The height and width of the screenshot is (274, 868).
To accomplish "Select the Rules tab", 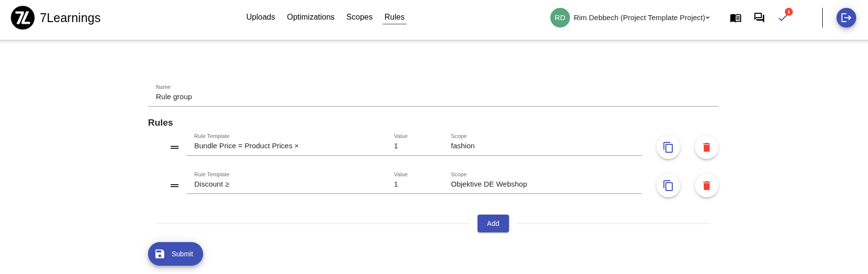I will 394,17.
